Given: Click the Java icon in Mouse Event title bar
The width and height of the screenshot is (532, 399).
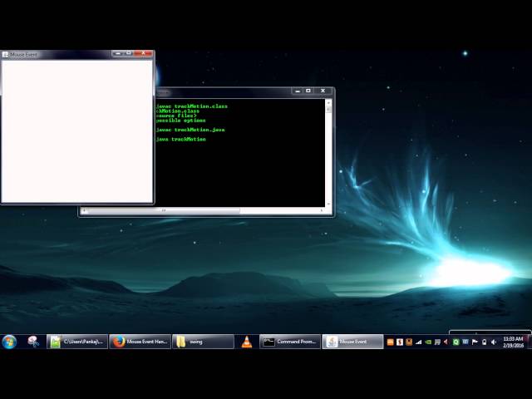Looking at the screenshot, I should point(5,55).
